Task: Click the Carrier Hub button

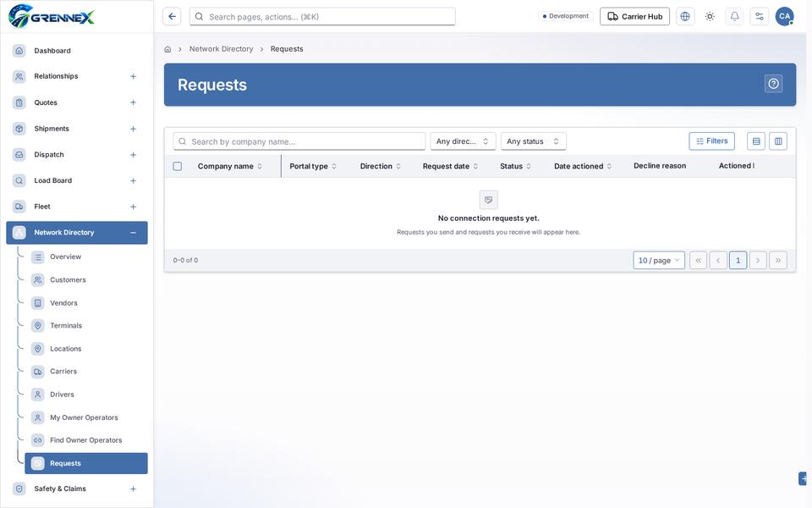Action: click(634, 17)
